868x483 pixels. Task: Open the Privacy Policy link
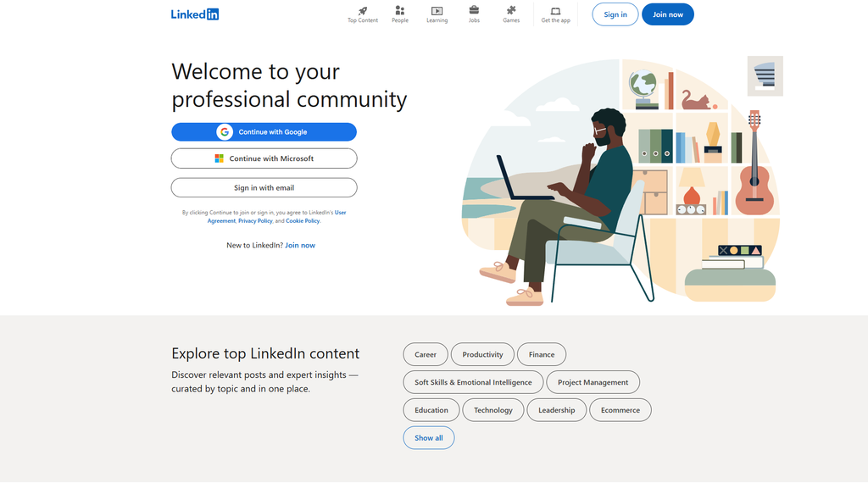click(255, 221)
